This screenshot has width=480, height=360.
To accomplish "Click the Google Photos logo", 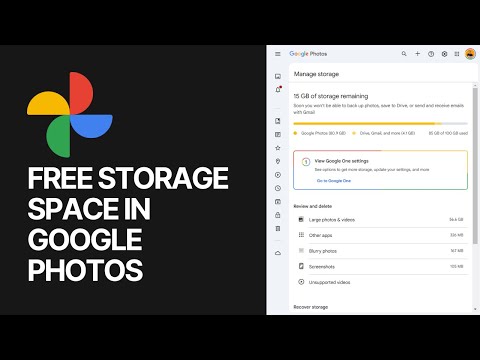I will click(x=308, y=54).
